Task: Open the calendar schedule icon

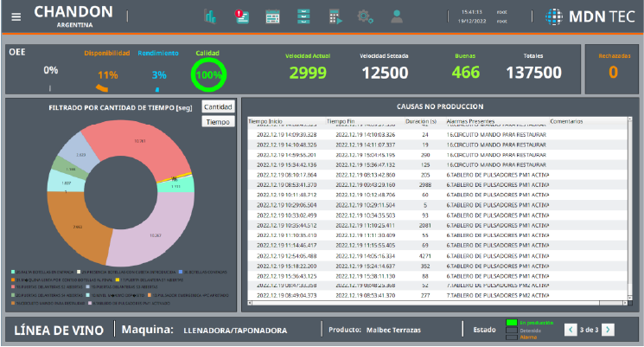Action: [x=272, y=16]
